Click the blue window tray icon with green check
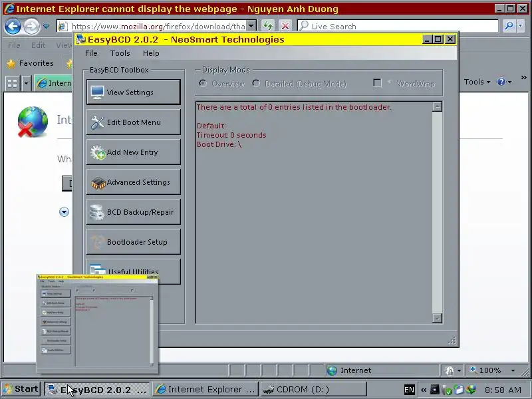532x399 pixels. 459,390
